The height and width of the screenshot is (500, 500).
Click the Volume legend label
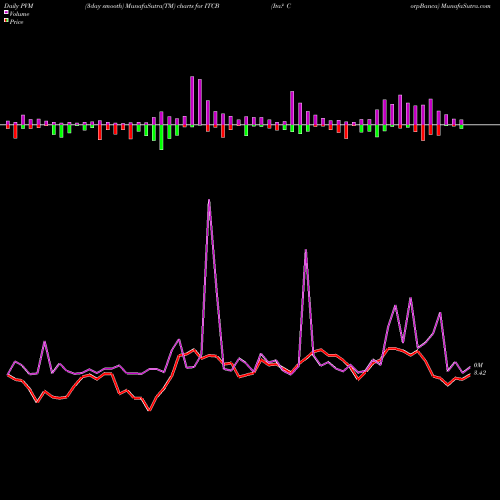coord(19,14)
